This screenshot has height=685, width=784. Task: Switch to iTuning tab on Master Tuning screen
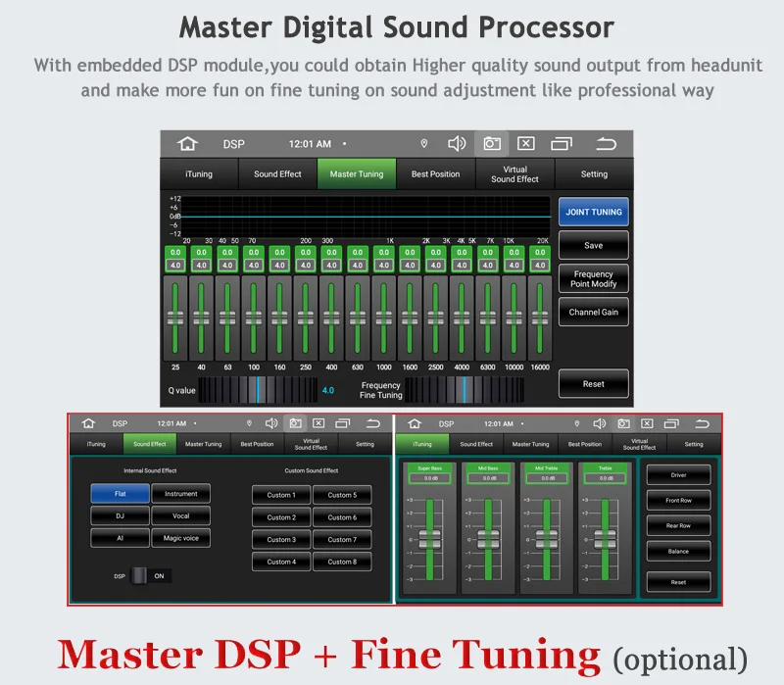(x=199, y=174)
